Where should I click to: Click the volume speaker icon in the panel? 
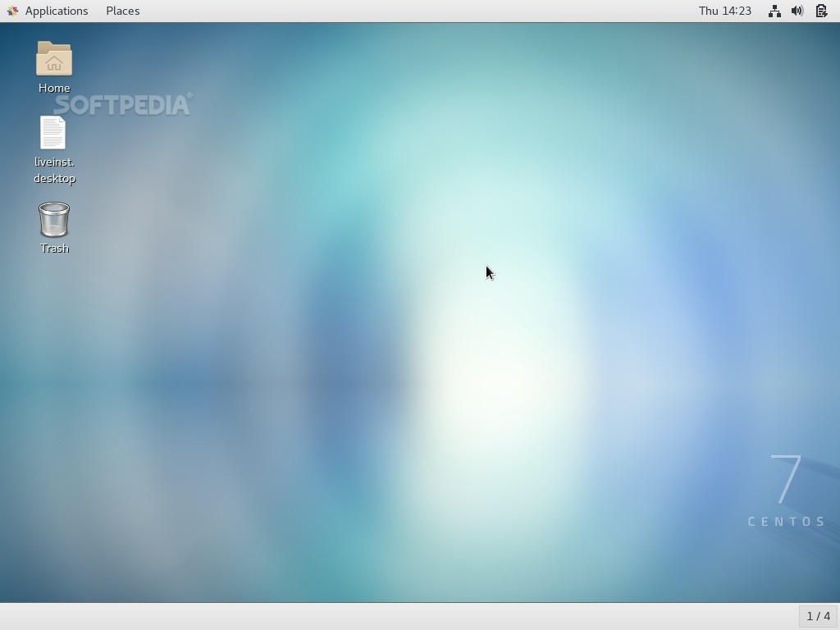797,11
